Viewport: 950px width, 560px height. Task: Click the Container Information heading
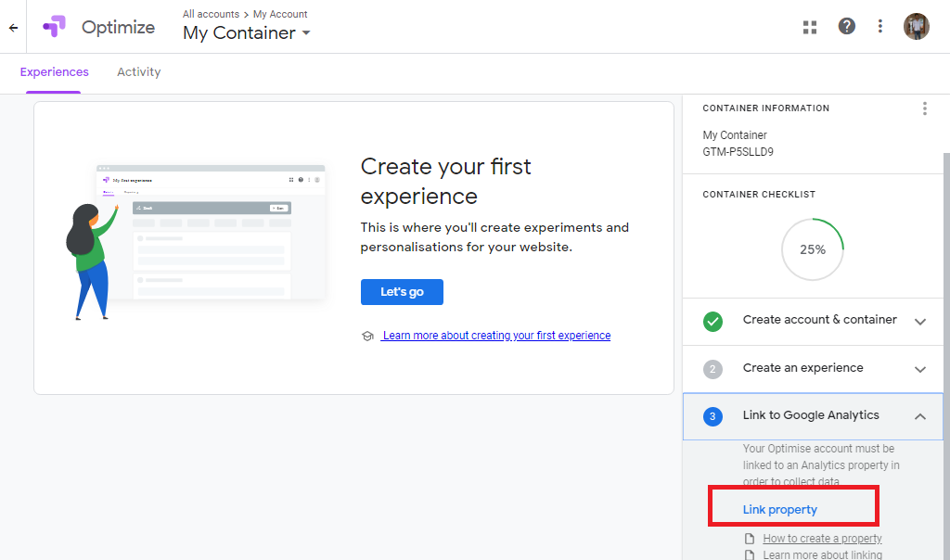tap(765, 108)
